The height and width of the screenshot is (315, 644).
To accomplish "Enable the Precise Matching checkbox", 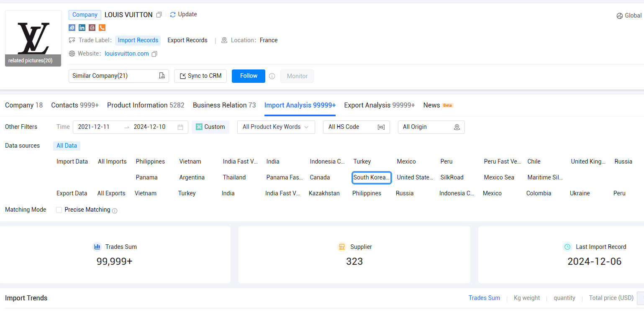I will [x=59, y=210].
